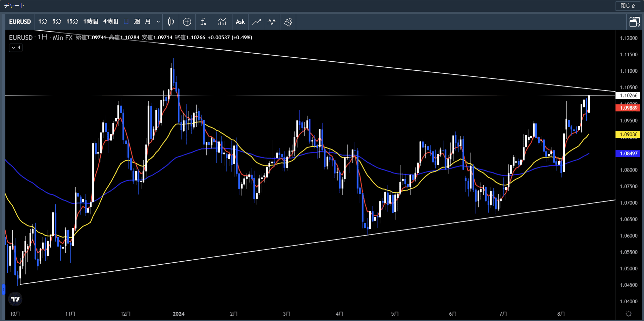Click the compare/add symbol plus icon
The image size is (644, 321).
click(x=187, y=22)
